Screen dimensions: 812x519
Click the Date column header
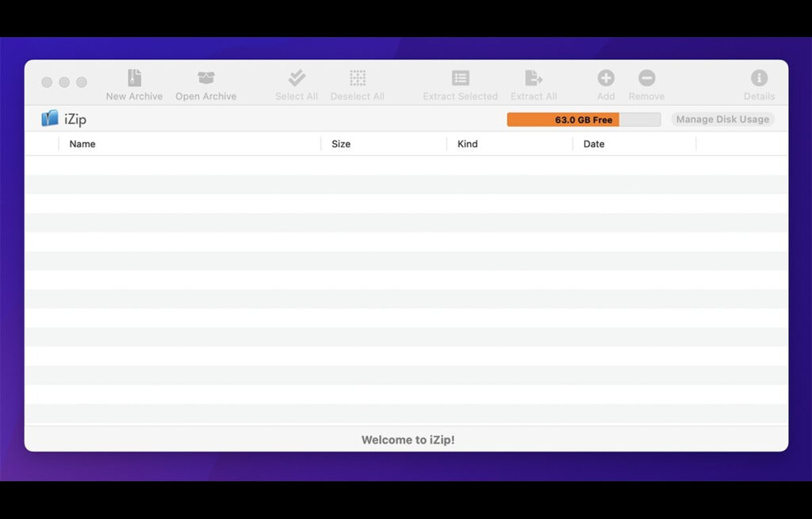tap(594, 144)
